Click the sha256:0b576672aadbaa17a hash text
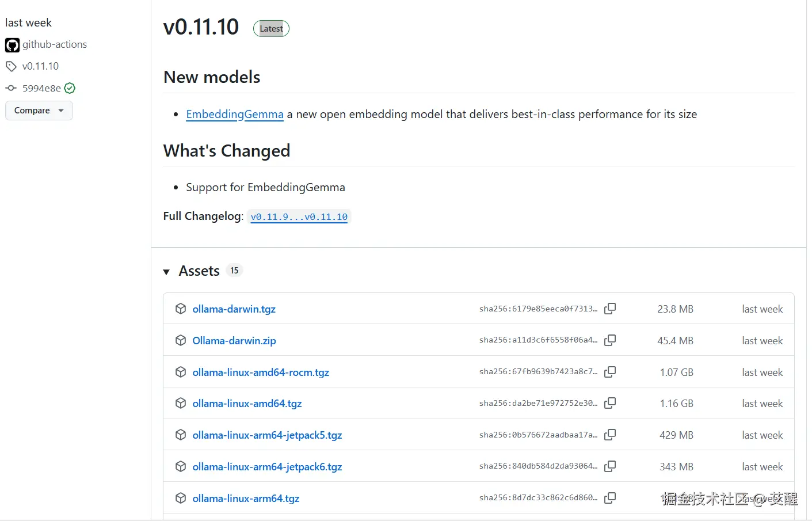 (538, 435)
